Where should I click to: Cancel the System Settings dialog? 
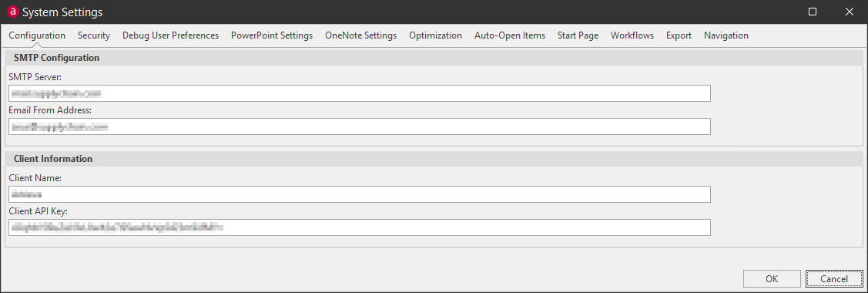click(834, 278)
